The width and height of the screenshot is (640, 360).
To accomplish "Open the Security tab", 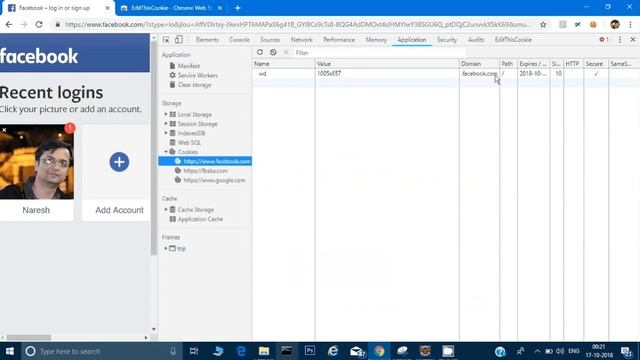I will (x=447, y=40).
